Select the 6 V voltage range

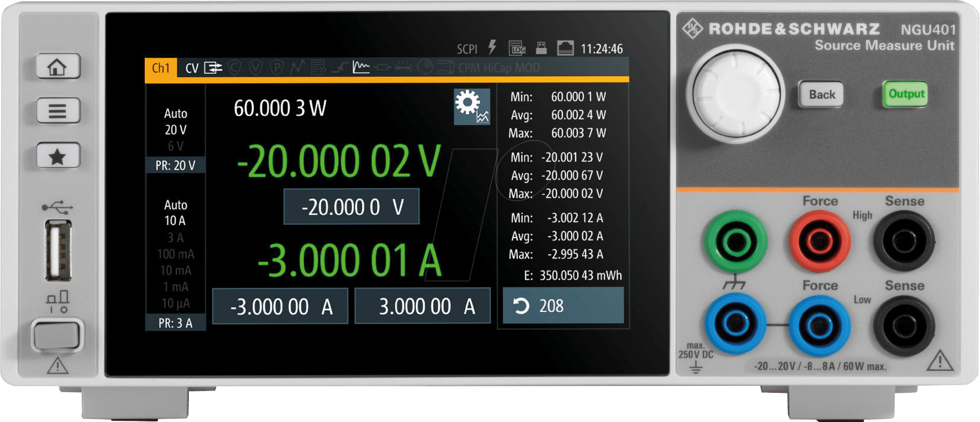click(176, 146)
